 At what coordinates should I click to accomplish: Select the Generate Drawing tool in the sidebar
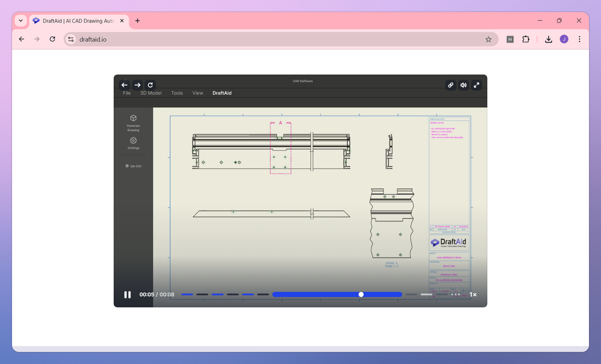pos(133,123)
